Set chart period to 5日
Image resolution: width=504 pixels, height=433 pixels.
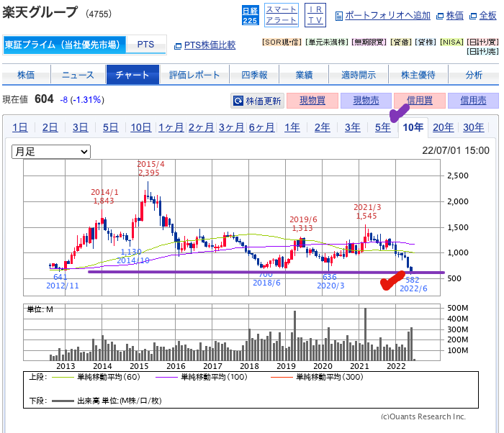111,127
